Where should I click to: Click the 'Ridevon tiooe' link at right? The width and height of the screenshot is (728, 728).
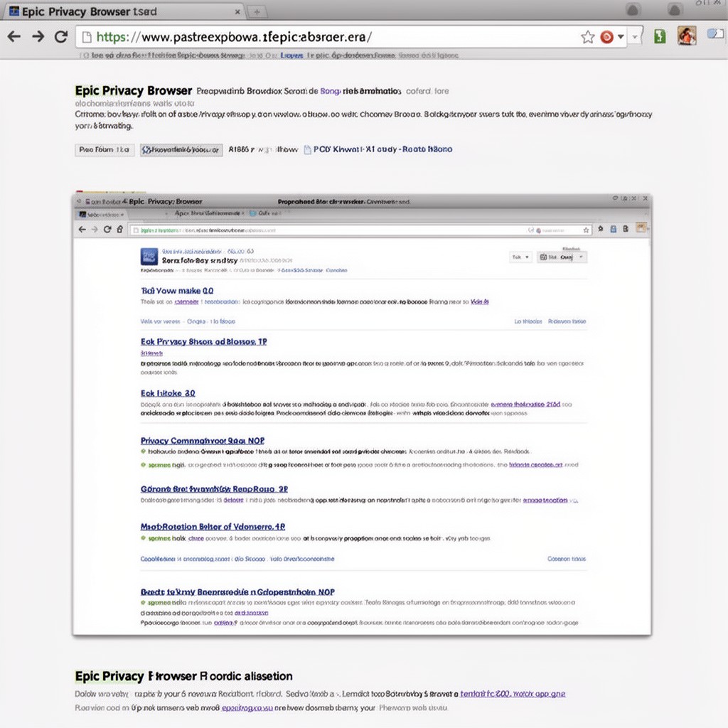(567, 321)
